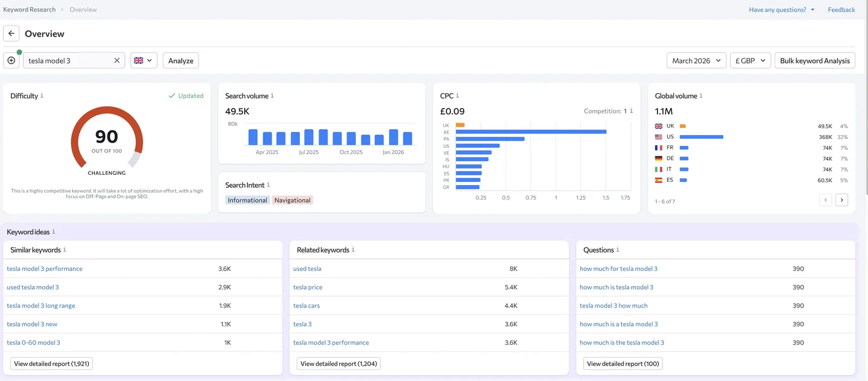Image resolution: width=868 pixels, height=381 pixels.
Task: Click Keyword Research breadcrumb
Action: (29, 10)
